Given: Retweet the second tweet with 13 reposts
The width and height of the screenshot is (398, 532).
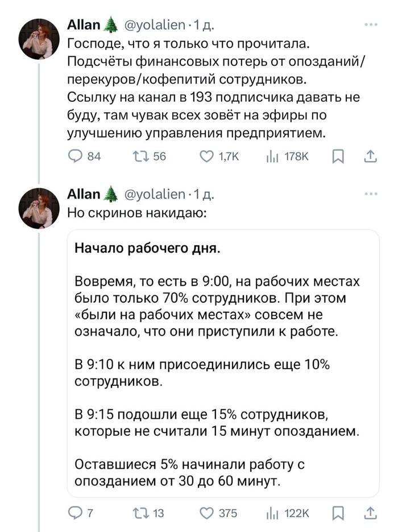Looking at the screenshot, I should coord(140,513).
